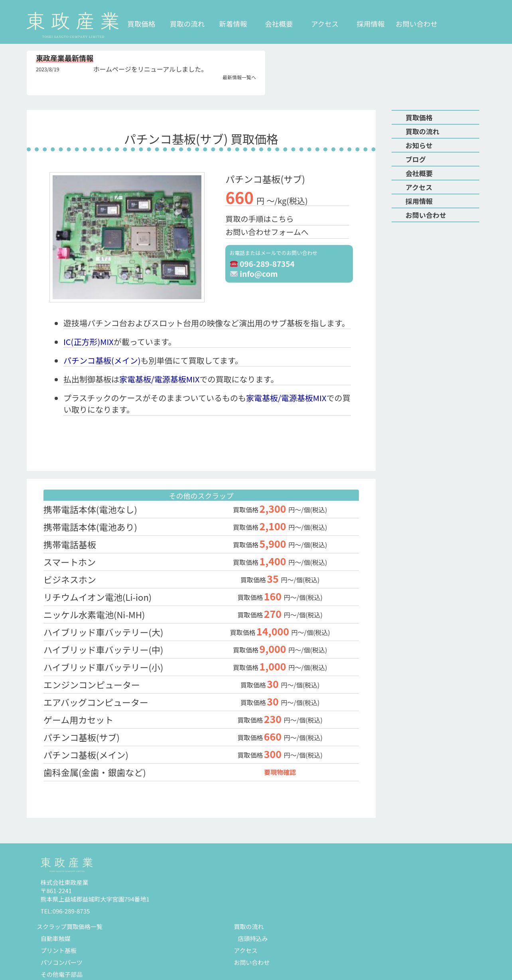This screenshot has width=512, height=980.
Task: Click 要現物確認 text
Action: tap(280, 772)
